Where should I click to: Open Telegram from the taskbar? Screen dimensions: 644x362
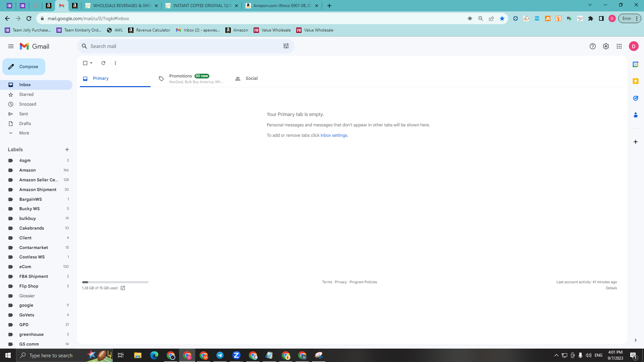(x=220, y=355)
